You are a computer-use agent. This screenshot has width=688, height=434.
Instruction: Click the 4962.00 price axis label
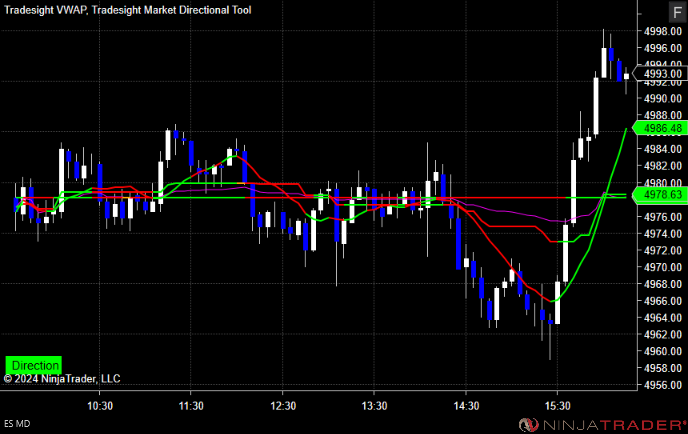(x=663, y=334)
